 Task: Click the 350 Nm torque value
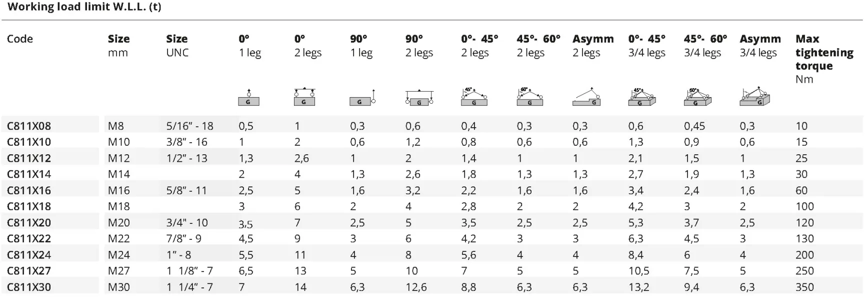pyautogui.click(x=805, y=287)
